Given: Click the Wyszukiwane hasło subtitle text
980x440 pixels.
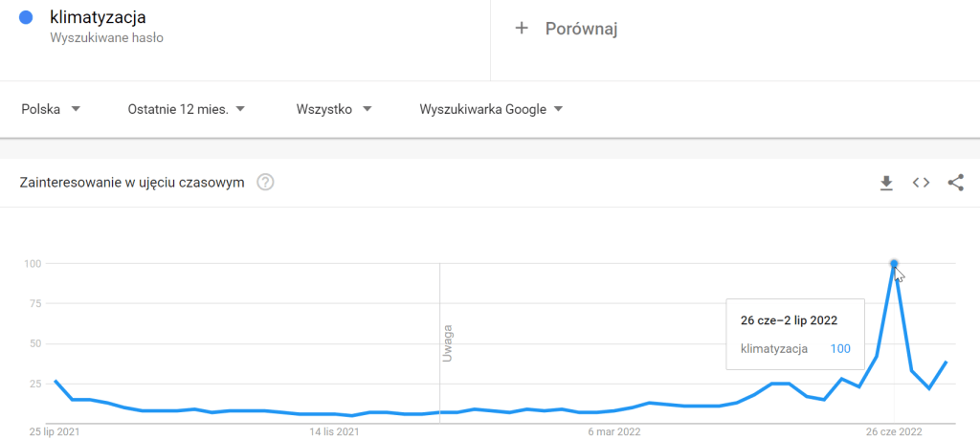Looking at the screenshot, I should click(113, 38).
